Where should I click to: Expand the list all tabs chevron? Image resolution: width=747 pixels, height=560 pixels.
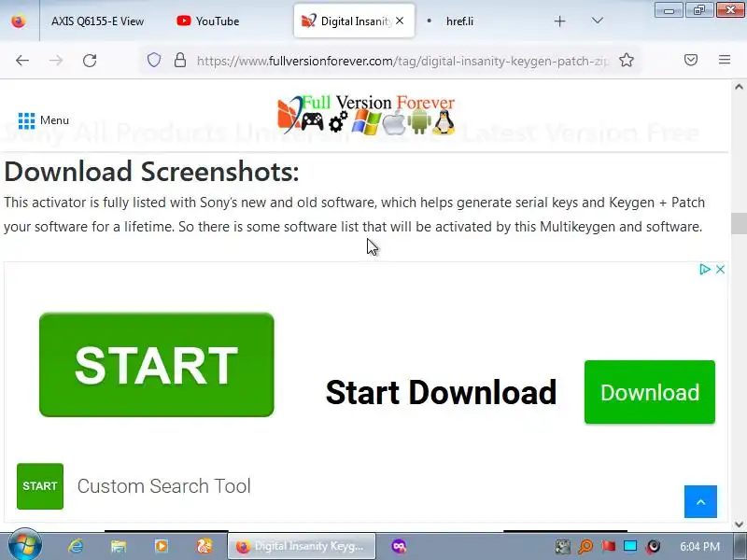point(597,21)
